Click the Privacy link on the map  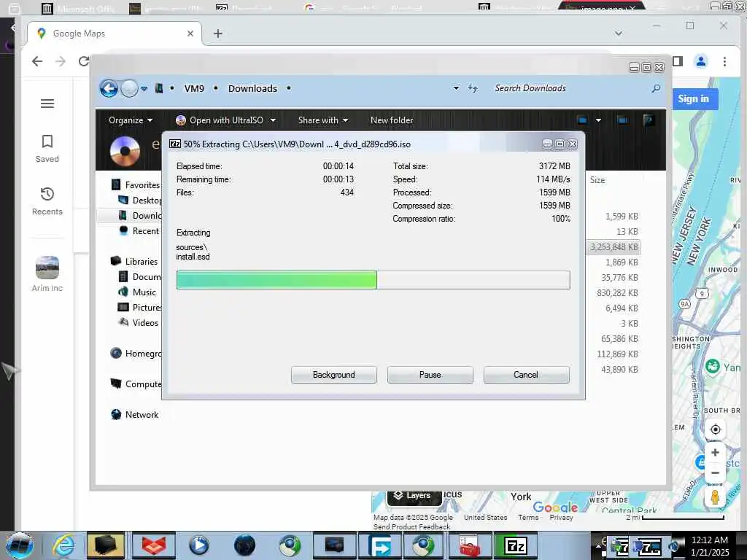pyautogui.click(x=561, y=518)
